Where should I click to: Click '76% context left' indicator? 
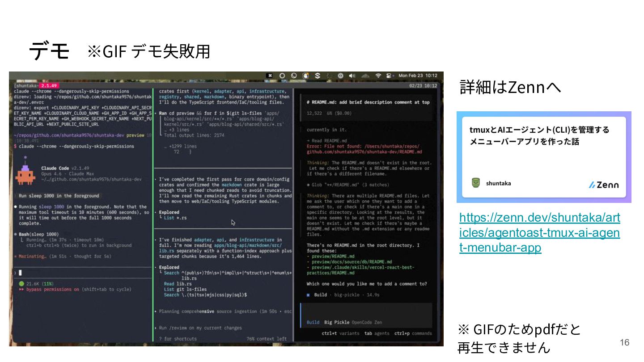(x=267, y=339)
